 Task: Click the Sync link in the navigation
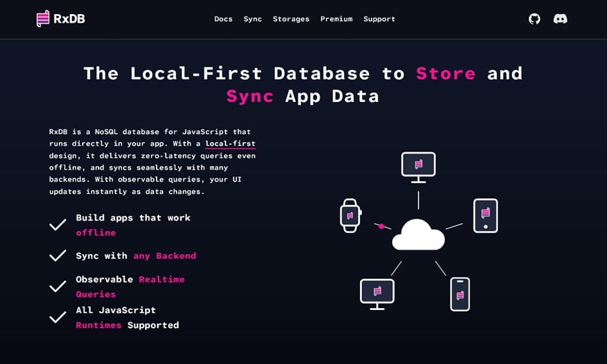[253, 19]
